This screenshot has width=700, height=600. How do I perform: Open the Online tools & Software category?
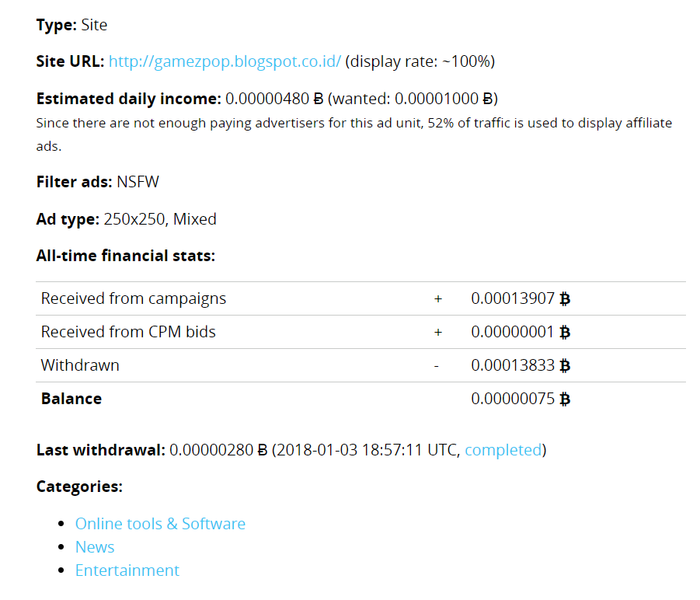[160, 524]
